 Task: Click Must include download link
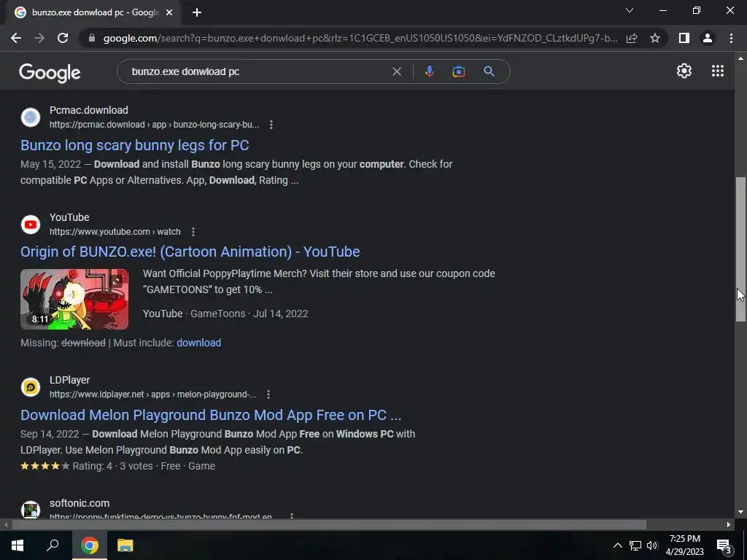click(198, 343)
